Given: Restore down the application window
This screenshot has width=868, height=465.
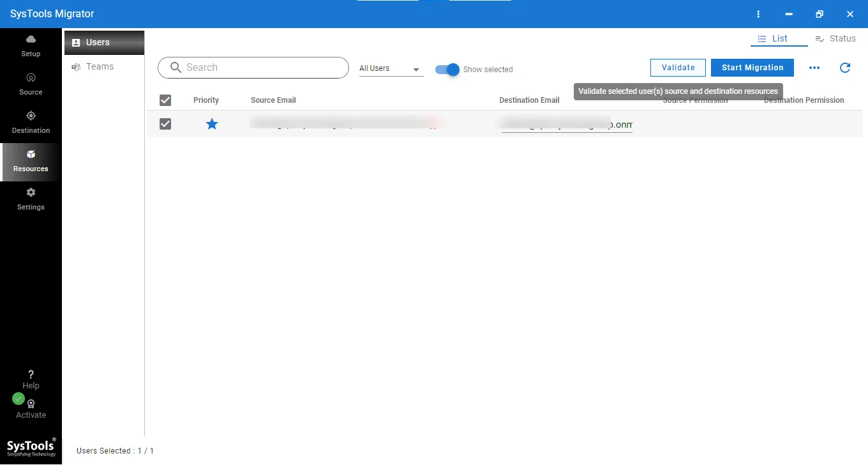Looking at the screenshot, I should [x=819, y=14].
